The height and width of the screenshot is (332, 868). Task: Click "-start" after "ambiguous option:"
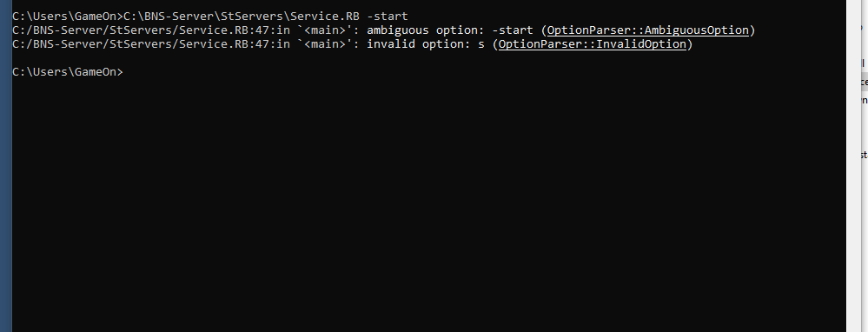pos(512,30)
